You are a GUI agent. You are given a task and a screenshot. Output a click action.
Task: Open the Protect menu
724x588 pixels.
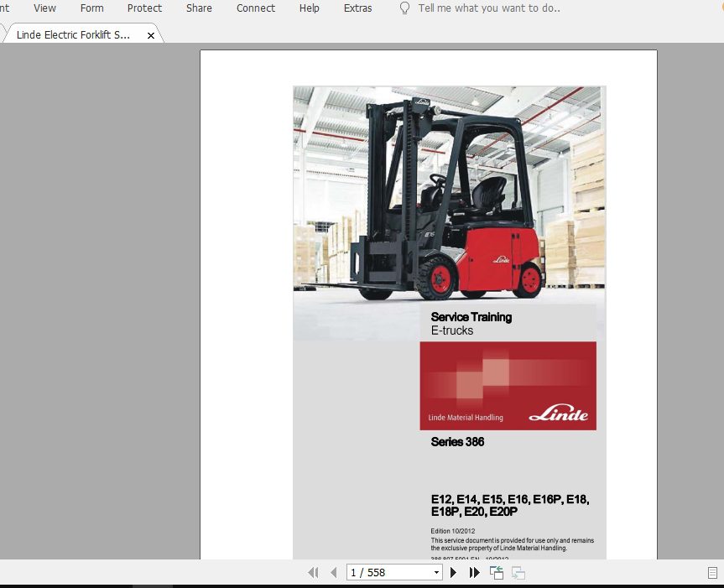144,8
